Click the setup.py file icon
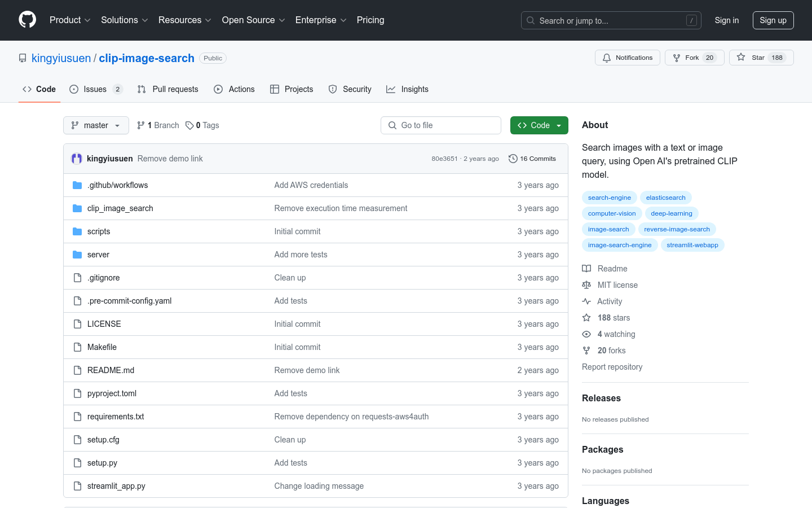 coord(77,463)
